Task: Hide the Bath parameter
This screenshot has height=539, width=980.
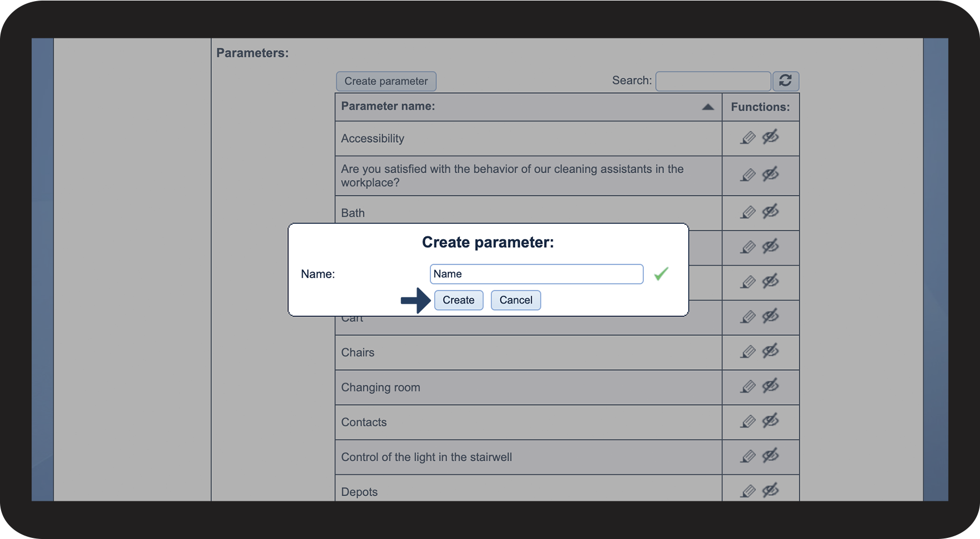Action: coord(770,211)
